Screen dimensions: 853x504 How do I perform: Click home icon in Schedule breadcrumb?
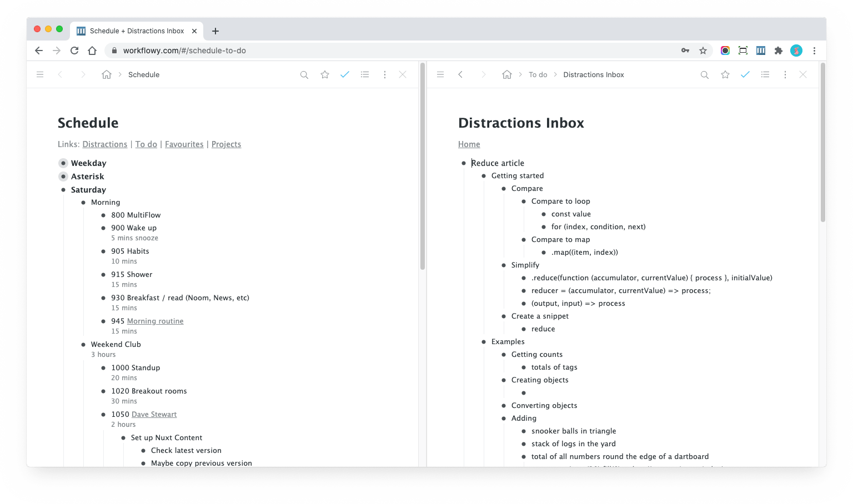[107, 74]
